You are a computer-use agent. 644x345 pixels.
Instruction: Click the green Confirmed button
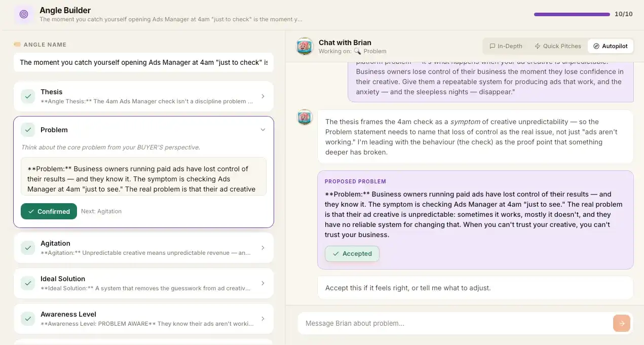tap(49, 211)
